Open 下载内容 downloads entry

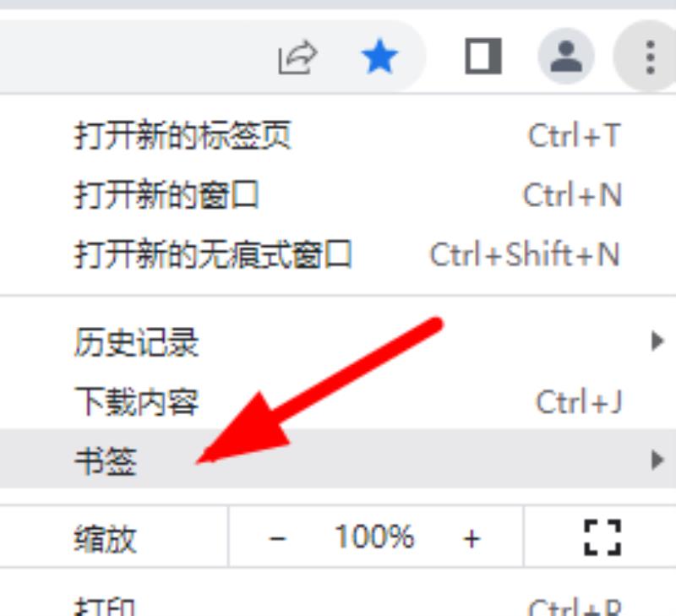pos(338,401)
